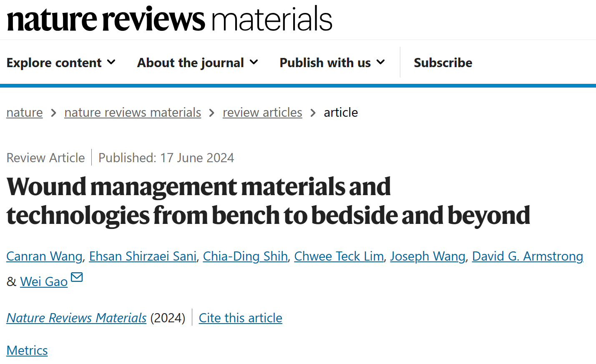Open author Chia-Ding Shih link

click(x=245, y=256)
